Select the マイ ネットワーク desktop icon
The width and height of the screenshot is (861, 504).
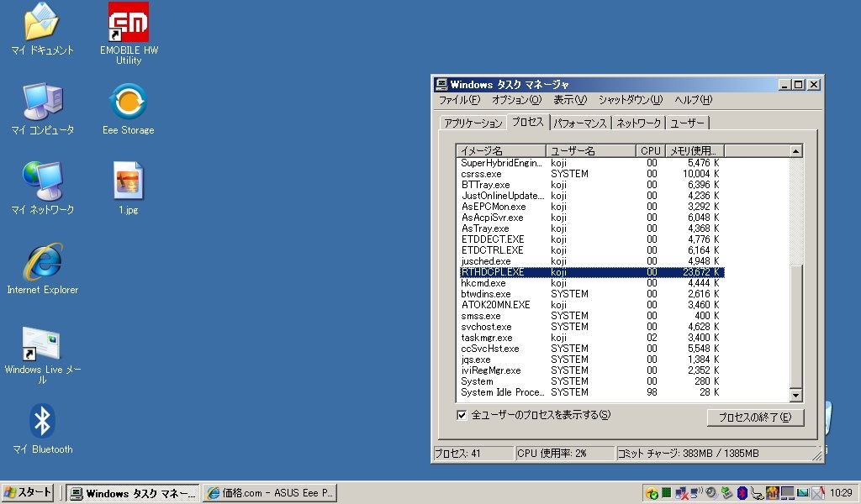pos(42,188)
